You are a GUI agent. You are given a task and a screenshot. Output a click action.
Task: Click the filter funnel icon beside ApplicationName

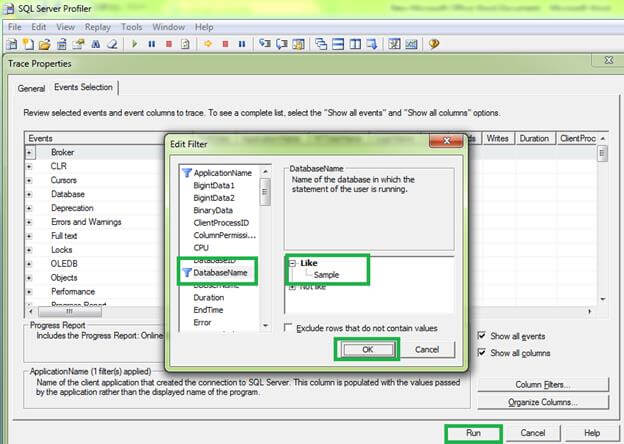187,173
